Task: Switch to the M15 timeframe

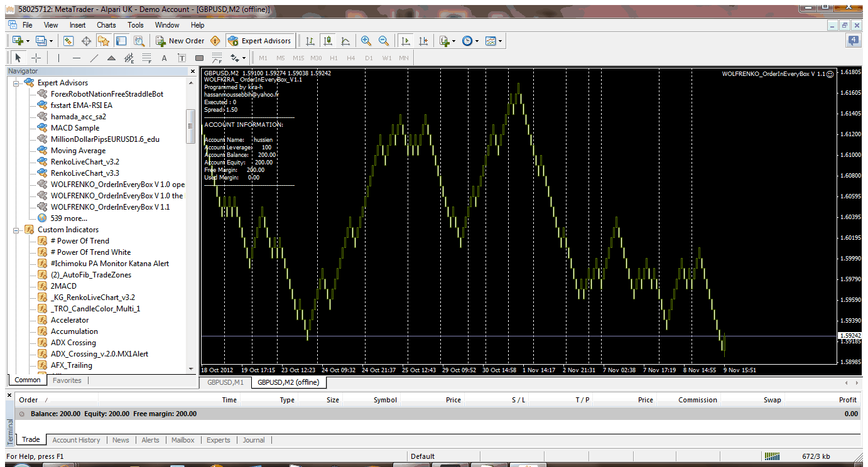Action: (298, 58)
